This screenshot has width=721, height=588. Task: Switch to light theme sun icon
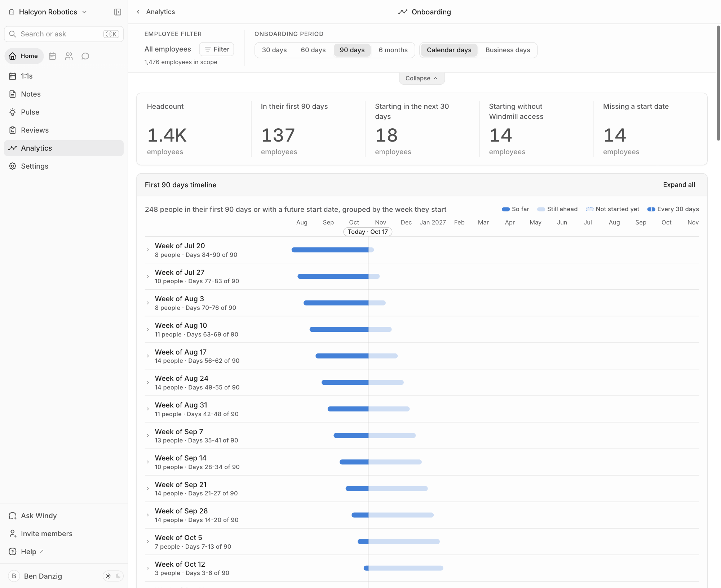coord(108,576)
